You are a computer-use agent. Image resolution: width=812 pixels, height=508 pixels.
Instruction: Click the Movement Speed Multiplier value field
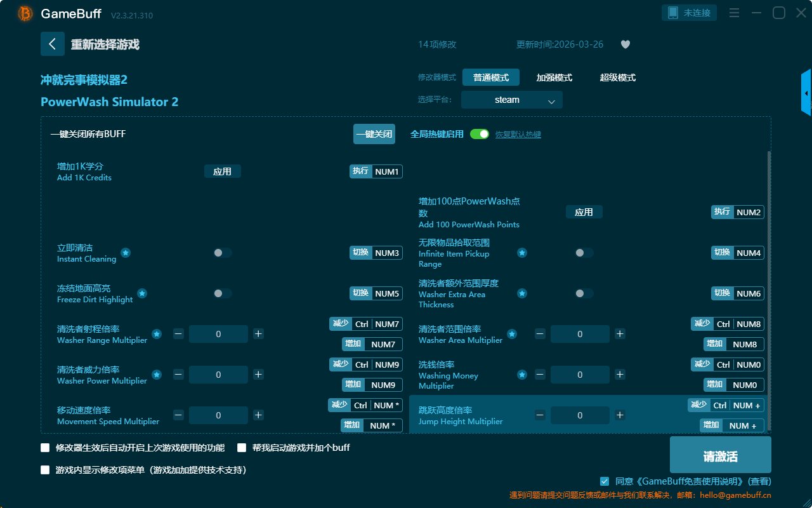click(218, 415)
